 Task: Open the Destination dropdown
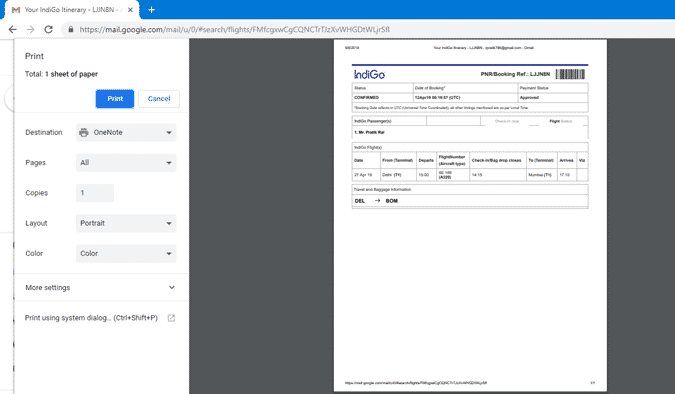(x=126, y=132)
